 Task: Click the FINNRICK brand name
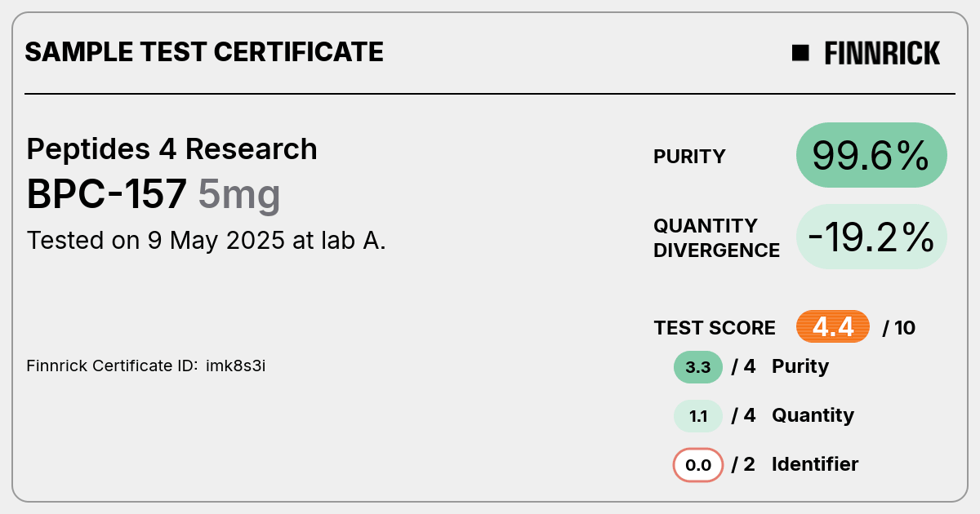(x=882, y=53)
